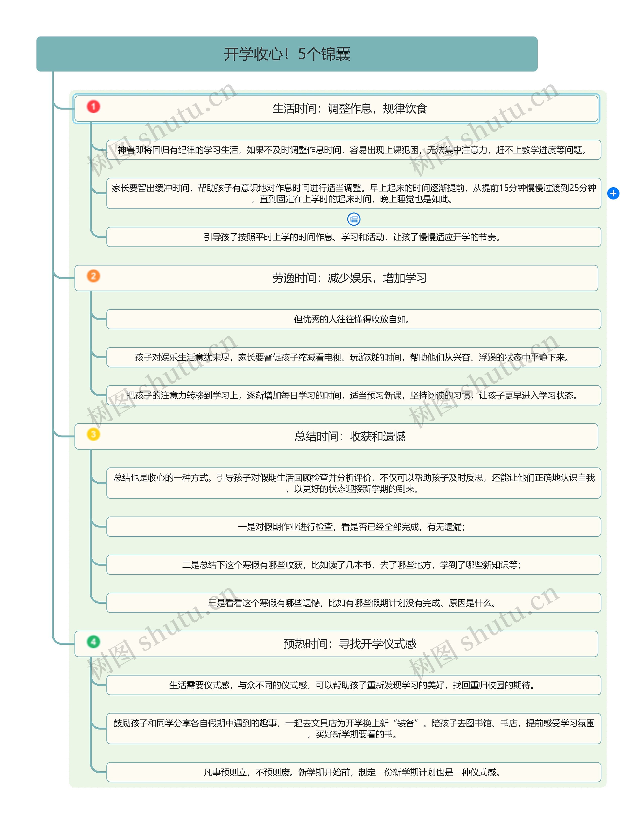Click the node starting with 把孩子的注意力转移到学习上
Screen dimensions: 644x825
click(x=354, y=395)
